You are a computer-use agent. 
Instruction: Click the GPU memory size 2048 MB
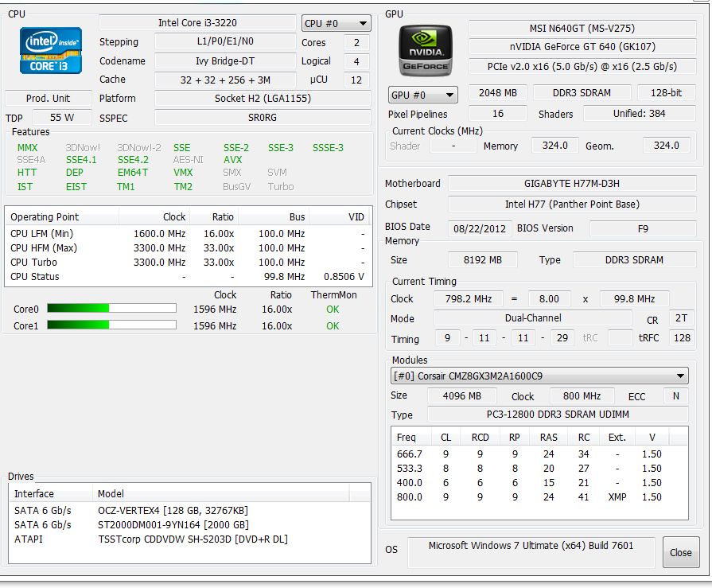(x=498, y=92)
